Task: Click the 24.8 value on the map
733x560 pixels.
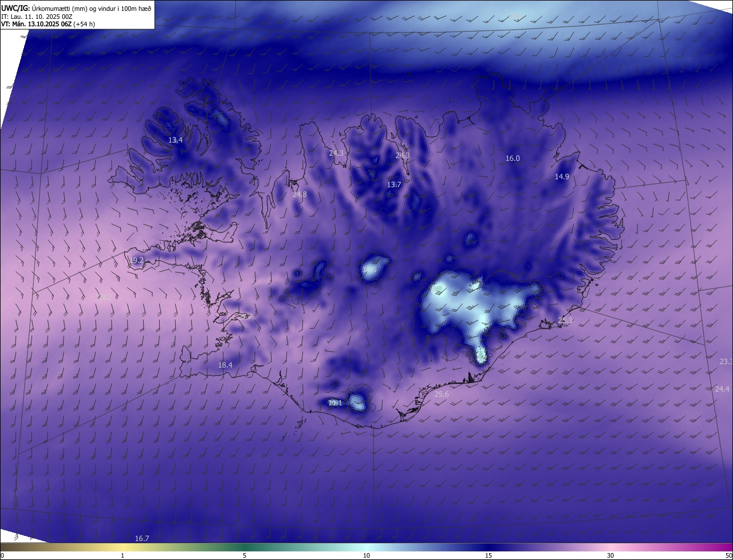Action: pyautogui.click(x=299, y=194)
